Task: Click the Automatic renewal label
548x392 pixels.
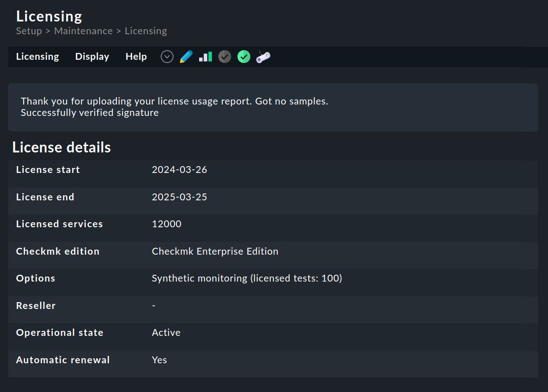Action: pyautogui.click(x=63, y=360)
